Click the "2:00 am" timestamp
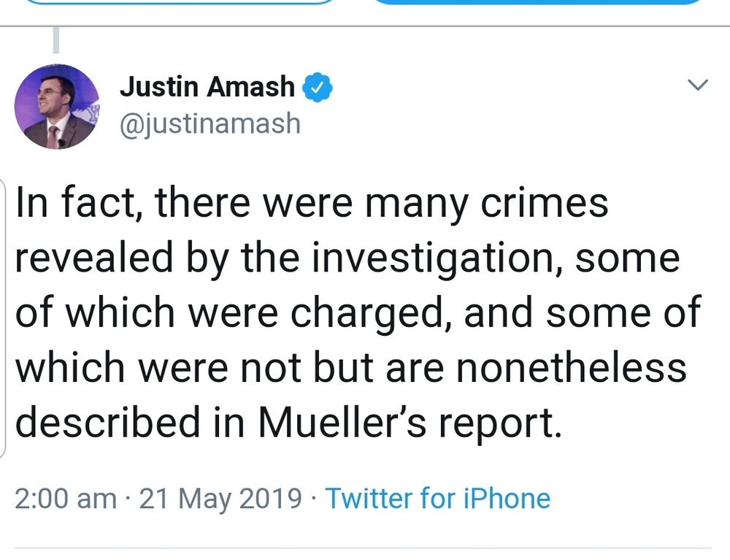 click(65, 499)
